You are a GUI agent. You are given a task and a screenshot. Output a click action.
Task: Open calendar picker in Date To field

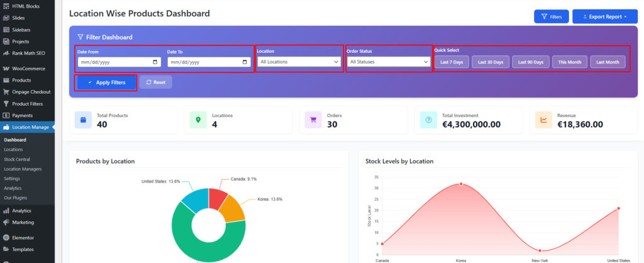pos(245,62)
